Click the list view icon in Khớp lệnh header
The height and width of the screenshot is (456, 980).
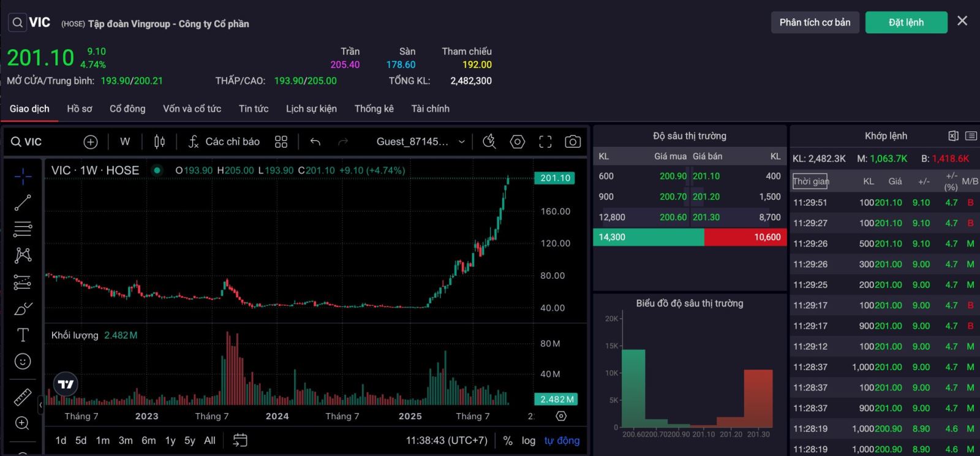point(971,136)
